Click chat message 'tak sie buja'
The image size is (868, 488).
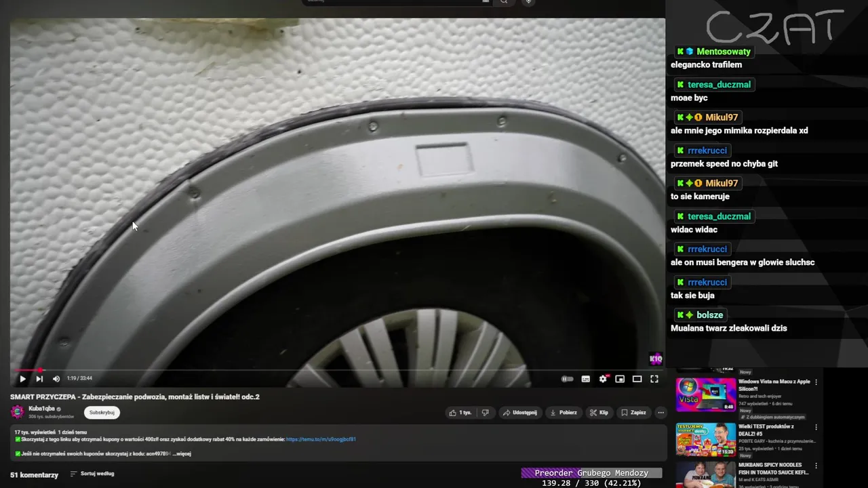[x=692, y=296]
